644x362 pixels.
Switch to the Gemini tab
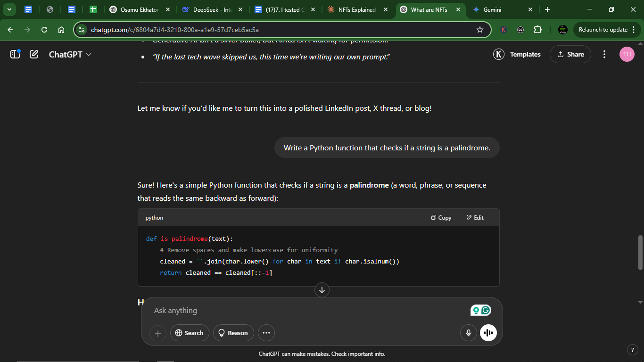click(x=503, y=9)
